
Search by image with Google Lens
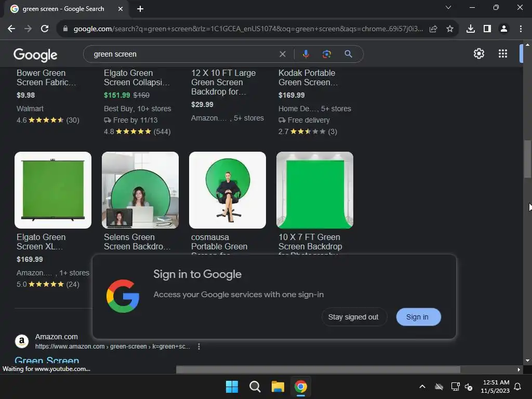click(x=326, y=54)
